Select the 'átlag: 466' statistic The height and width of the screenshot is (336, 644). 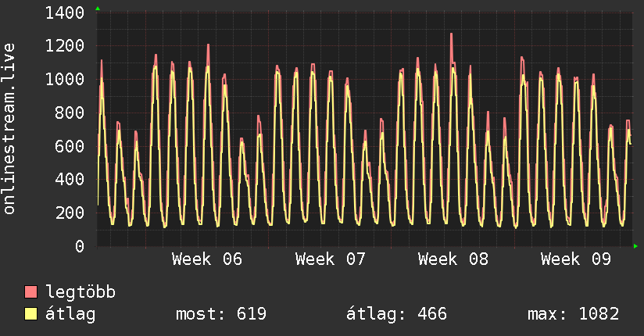coord(396,314)
